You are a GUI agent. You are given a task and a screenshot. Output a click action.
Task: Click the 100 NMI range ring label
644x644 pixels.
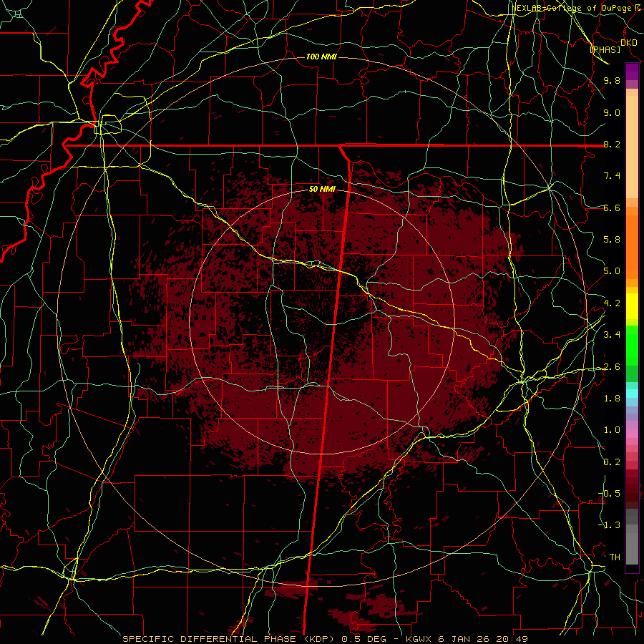(321, 57)
